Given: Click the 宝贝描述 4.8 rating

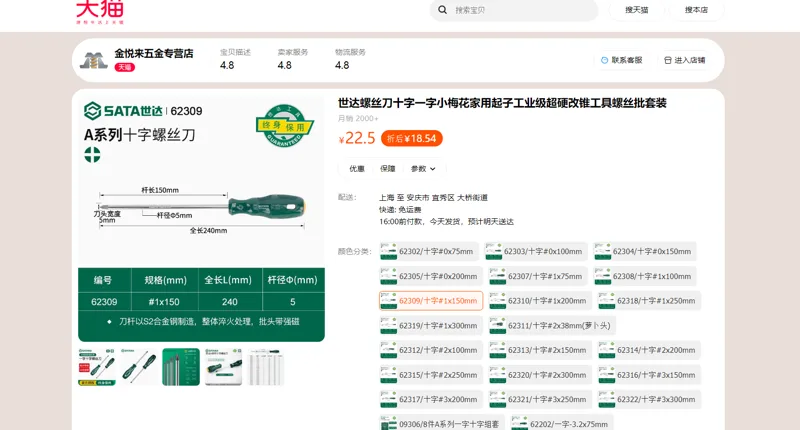Looking at the screenshot, I should (235, 59).
